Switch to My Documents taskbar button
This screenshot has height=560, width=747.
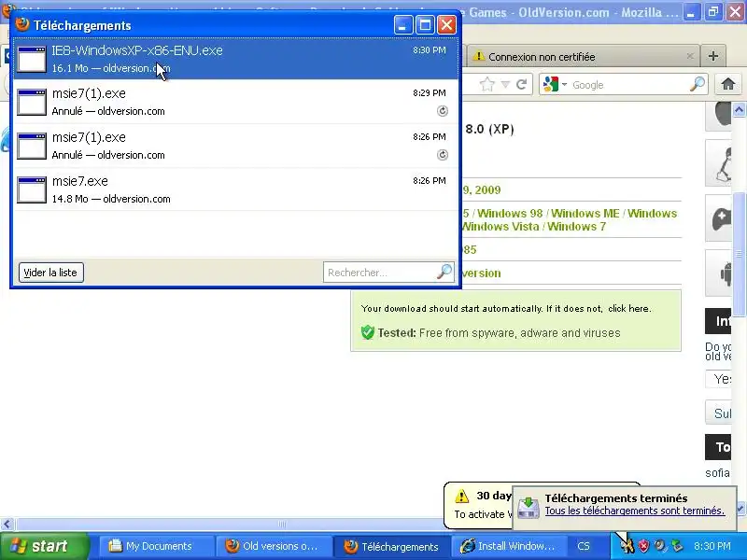(155, 546)
